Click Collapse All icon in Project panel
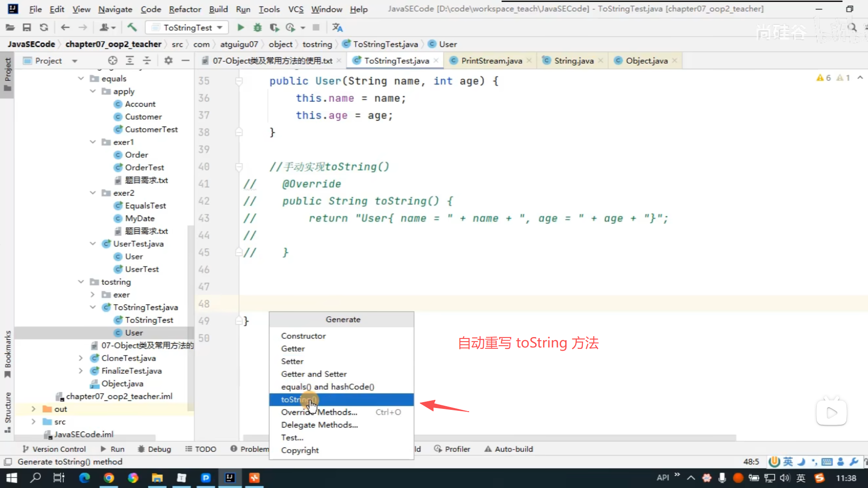Viewport: 868px width, 488px height. [x=146, y=61]
